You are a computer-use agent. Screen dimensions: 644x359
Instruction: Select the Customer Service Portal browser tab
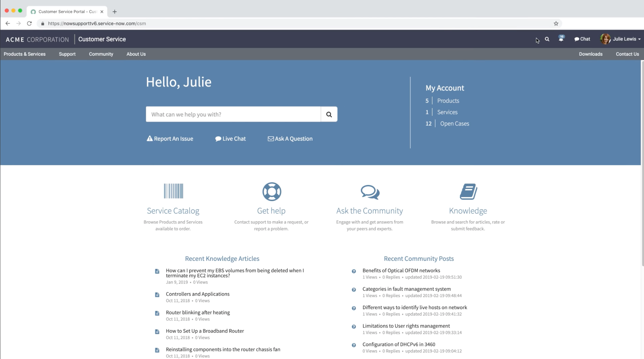click(x=67, y=12)
